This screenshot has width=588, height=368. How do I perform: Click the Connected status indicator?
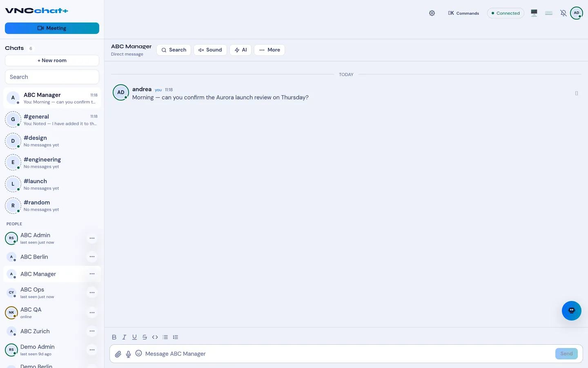pyautogui.click(x=506, y=13)
